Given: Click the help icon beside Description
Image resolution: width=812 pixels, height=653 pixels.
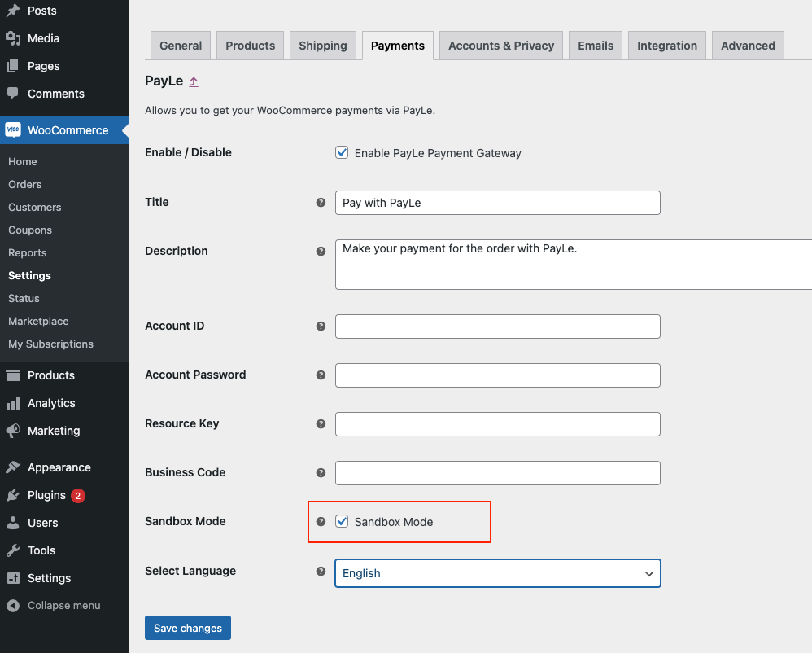Looking at the screenshot, I should [321, 252].
